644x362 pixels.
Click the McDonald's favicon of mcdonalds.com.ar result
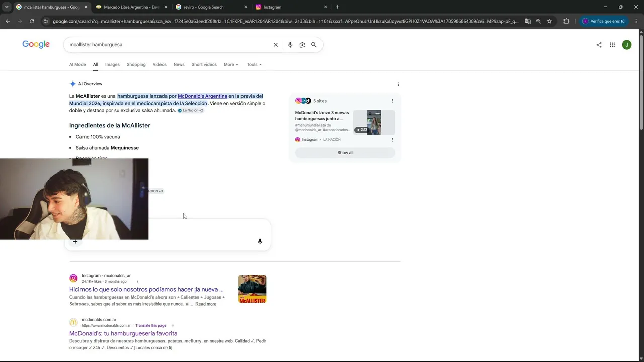coord(73,322)
